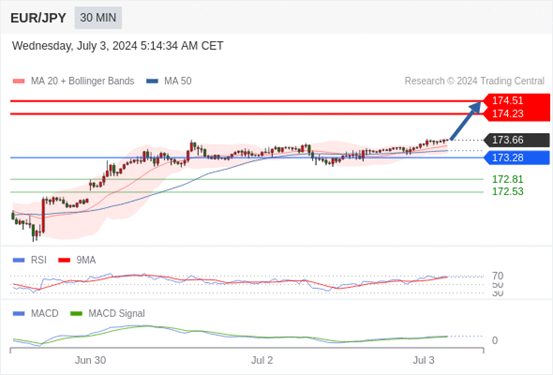Click the blue MACD legend swatch
This screenshot has width=553, height=375.
point(19,313)
